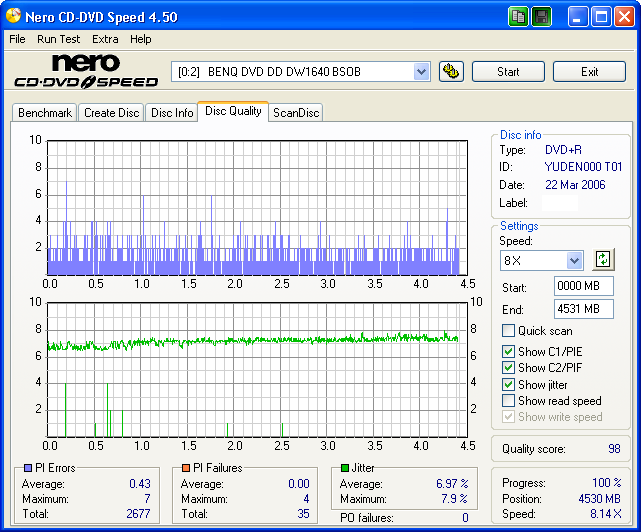Click the Exit button
The height and width of the screenshot is (532, 641).
[x=589, y=71]
